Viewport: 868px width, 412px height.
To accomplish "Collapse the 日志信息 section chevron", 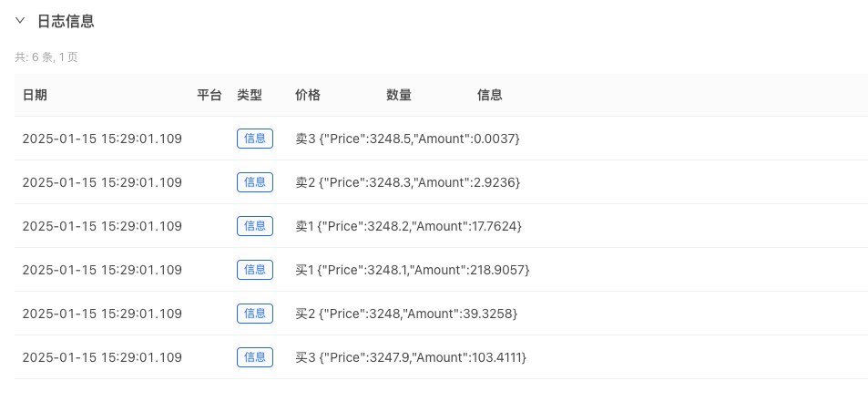I will click(20, 21).
